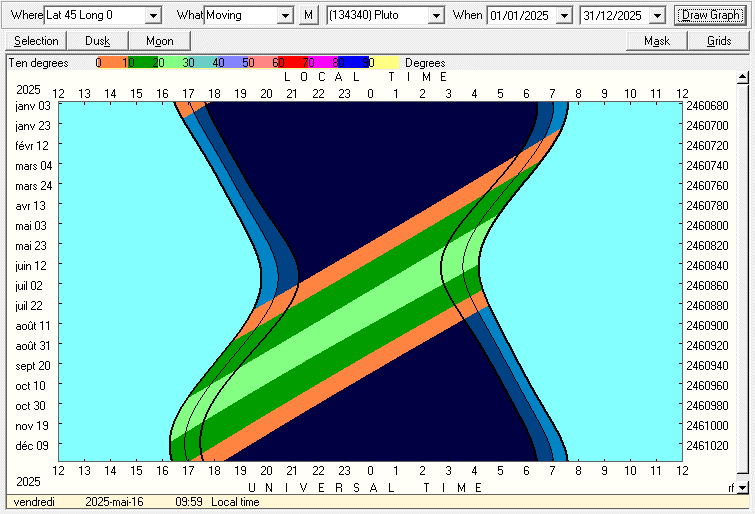
Task: Click the LOCAL TIME axis heading
Action: [366, 77]
